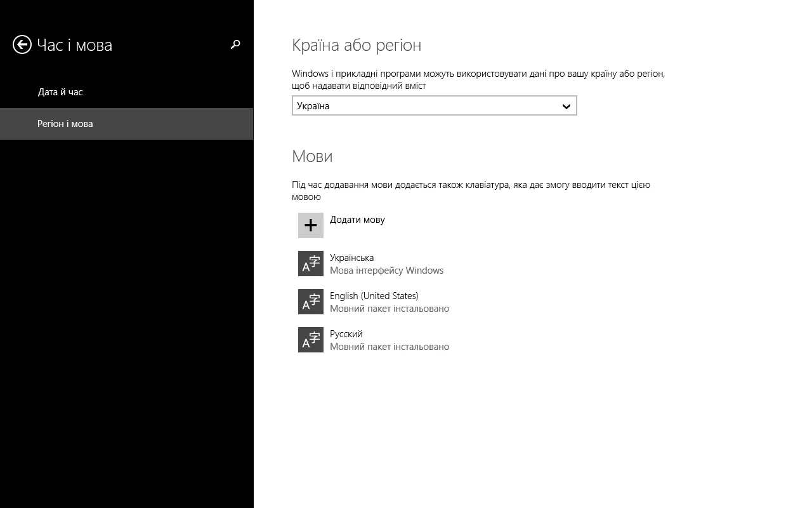This screenshot has height=508, width=812.
Task: Click the Україна value in country combo box
Action: tap(313, 106)
